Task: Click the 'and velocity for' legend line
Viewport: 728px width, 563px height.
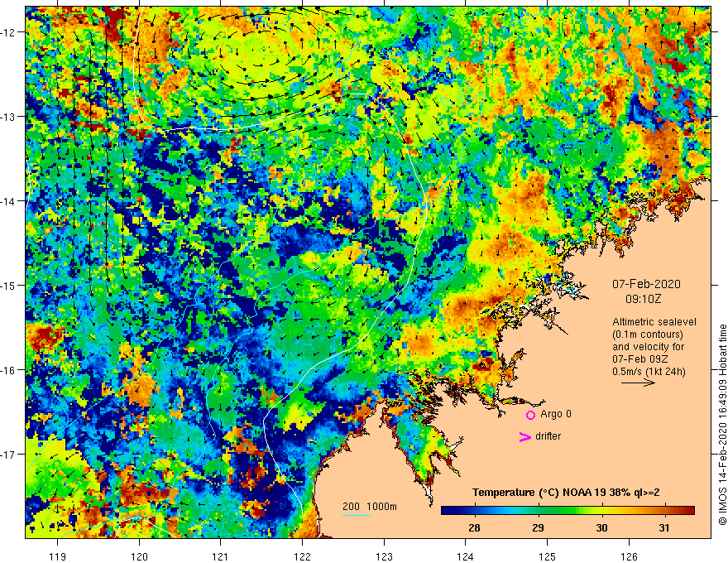Action: [x=648, y=347]
